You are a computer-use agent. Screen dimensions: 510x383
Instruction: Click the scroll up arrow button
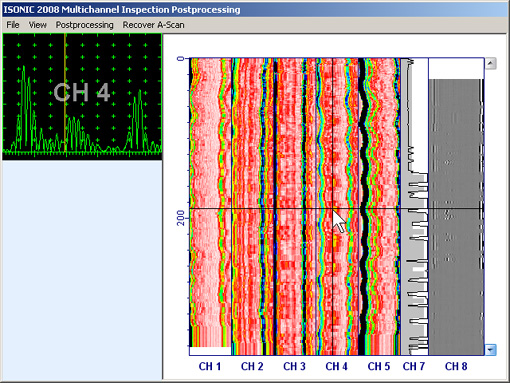490,64
